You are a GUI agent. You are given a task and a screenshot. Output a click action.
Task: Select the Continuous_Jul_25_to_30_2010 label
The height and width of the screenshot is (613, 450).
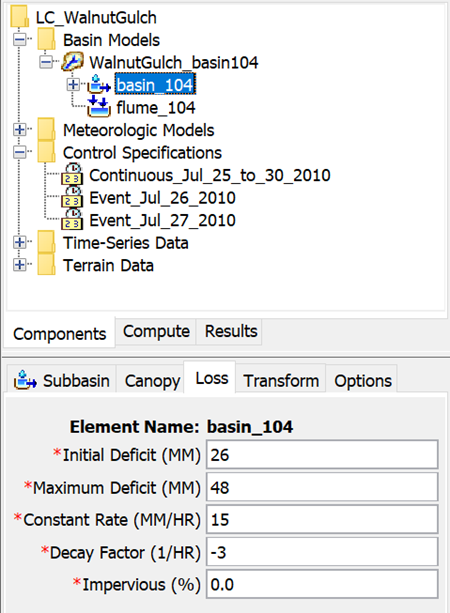(x=210, y=175)
